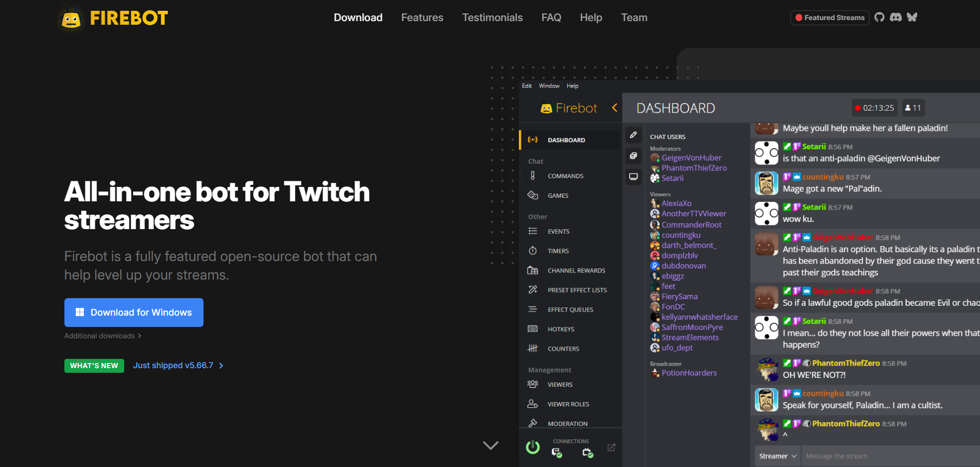Click the viewer count 11 badge
The height and width of the screenshot is (467, 980).
pos(913,108)
